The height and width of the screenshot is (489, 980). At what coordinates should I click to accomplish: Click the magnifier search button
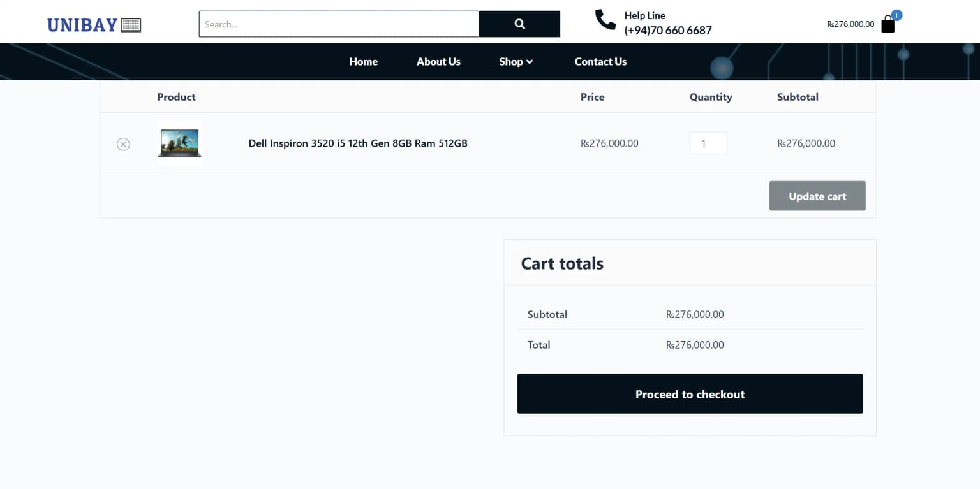[519, 24]
